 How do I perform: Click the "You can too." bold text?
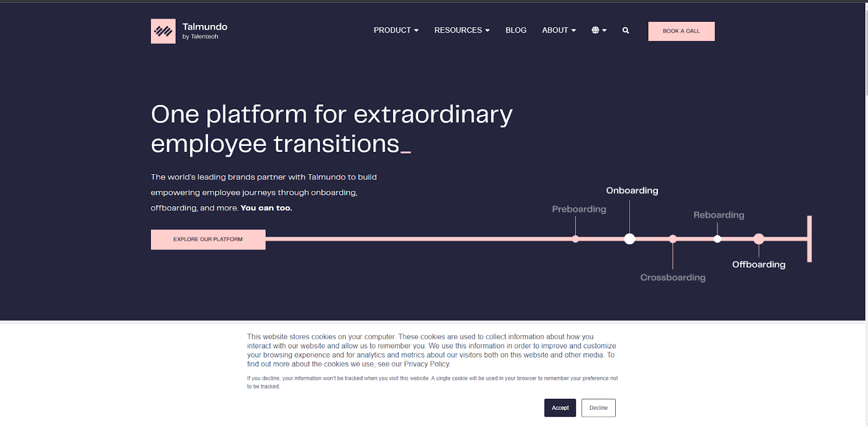click(x=266, y=208)
